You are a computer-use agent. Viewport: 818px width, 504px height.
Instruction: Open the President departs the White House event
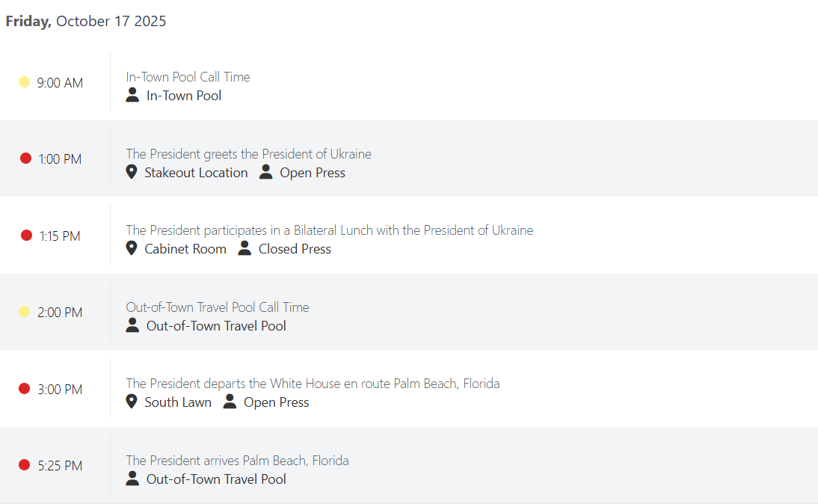click(313, 384)
